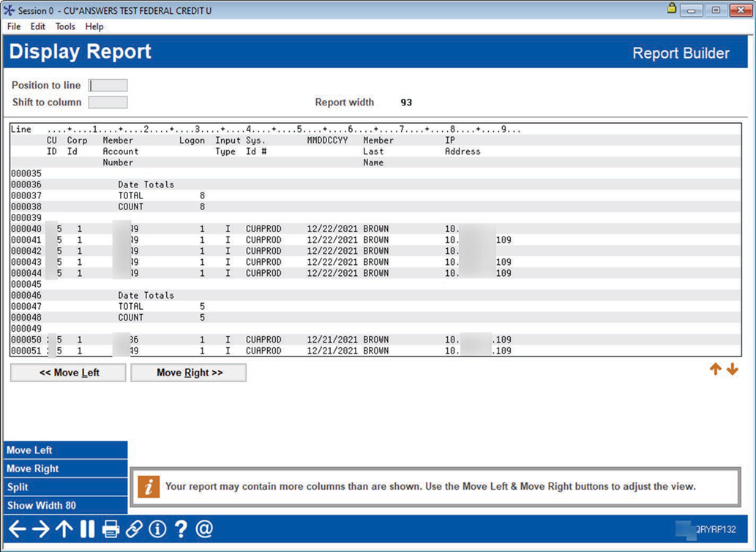Page down with the orange down arrow

[733, 369]
